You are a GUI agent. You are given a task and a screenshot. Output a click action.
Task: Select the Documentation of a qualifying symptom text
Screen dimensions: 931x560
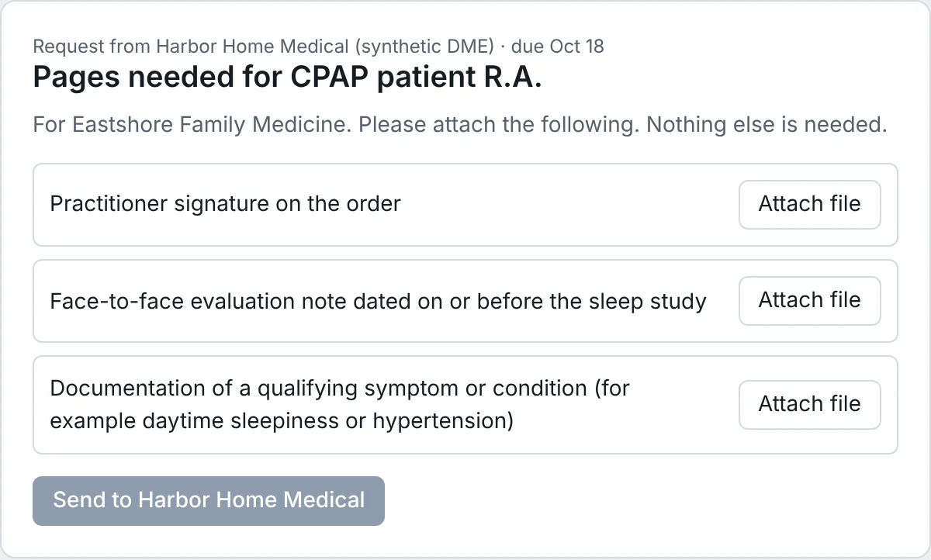pyautogui.click(x=340, y=404)
